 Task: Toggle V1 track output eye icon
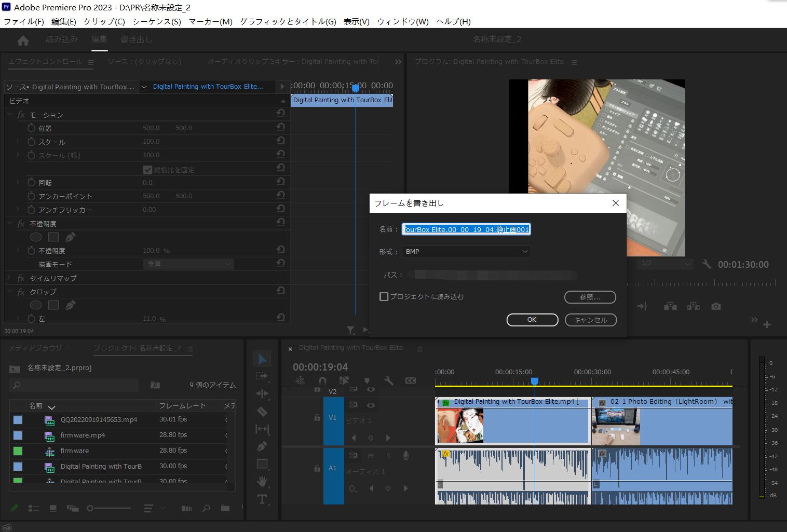(371, 405)
